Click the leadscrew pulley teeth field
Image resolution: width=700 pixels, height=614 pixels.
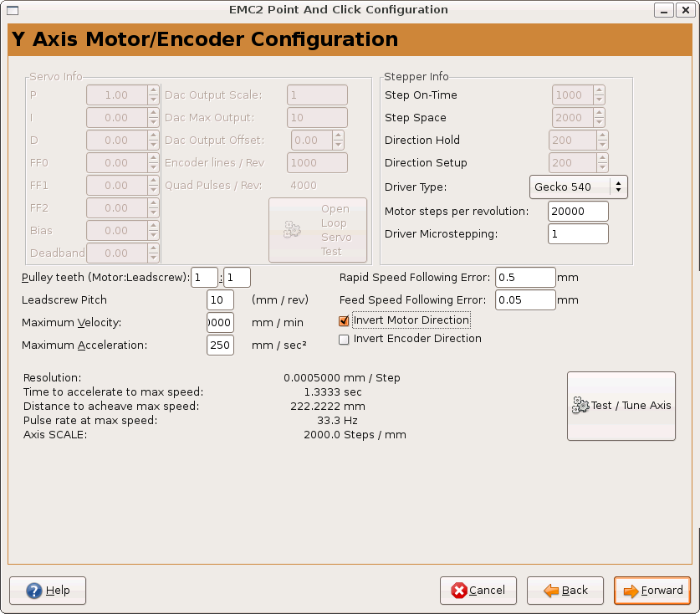tap(237, 278)
